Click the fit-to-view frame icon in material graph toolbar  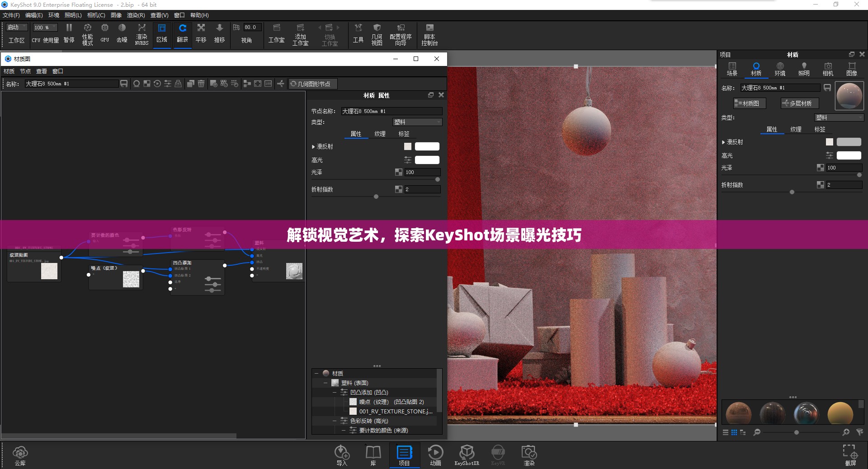(258, 84)
